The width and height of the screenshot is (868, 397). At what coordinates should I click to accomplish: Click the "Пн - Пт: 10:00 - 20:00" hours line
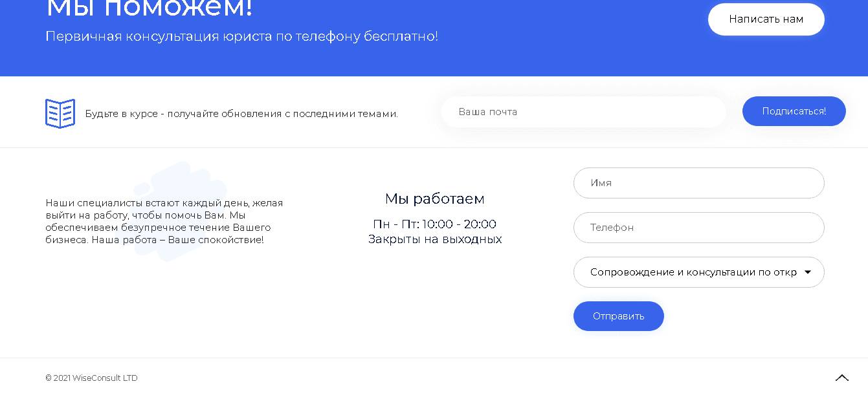tap(434, 224)
